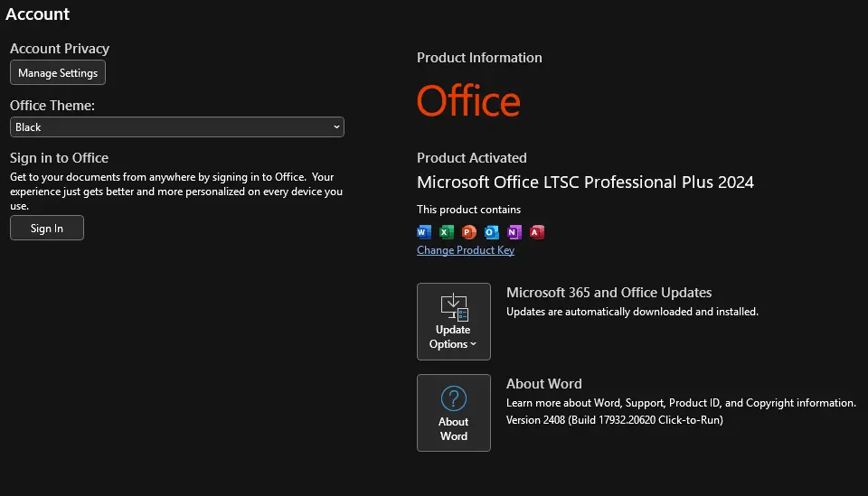Click the Account Privacy heading
Screen dimensions: 868x496
[60, 49]
